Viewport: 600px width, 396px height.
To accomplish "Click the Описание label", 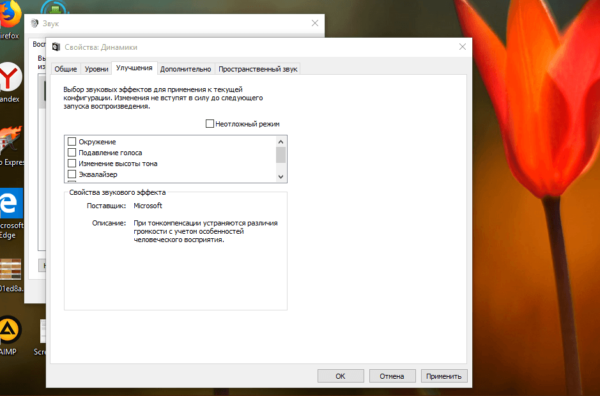I will click(x=109, y=223).
